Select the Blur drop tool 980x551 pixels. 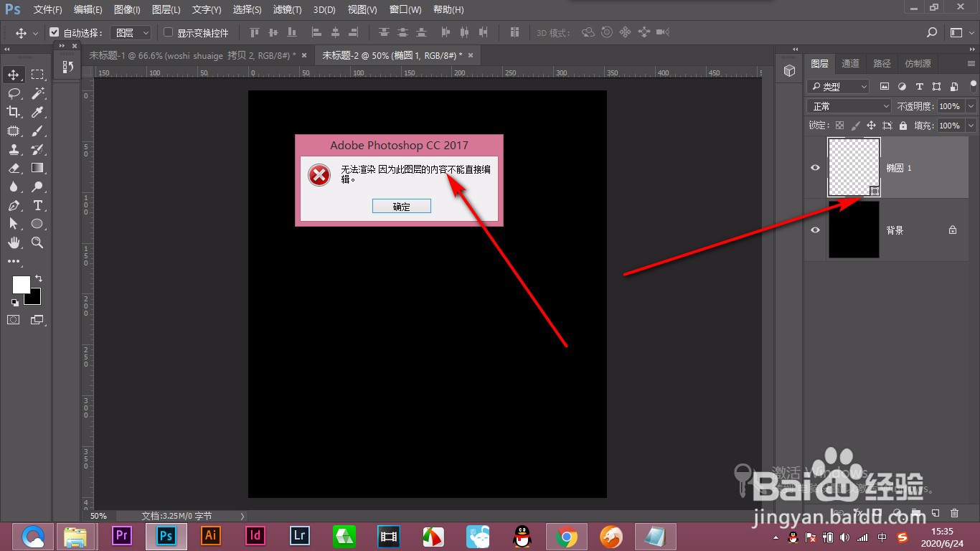click(x=14, y=187)
